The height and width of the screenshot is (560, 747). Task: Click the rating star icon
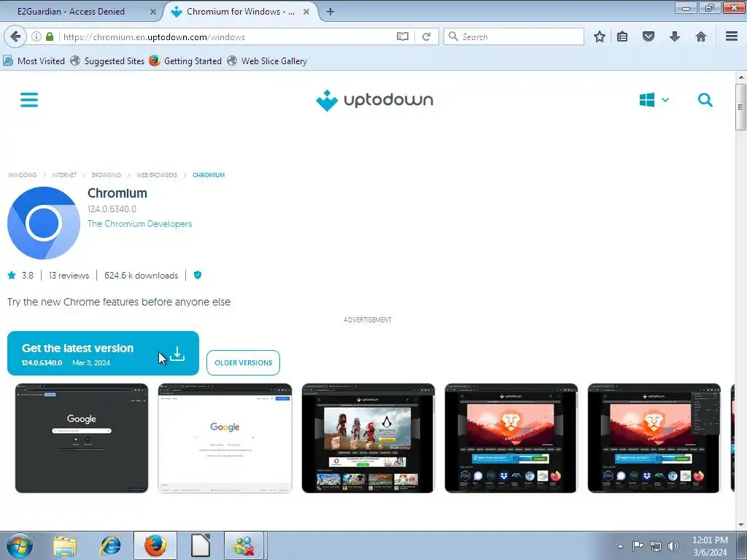tap(12, 275)
